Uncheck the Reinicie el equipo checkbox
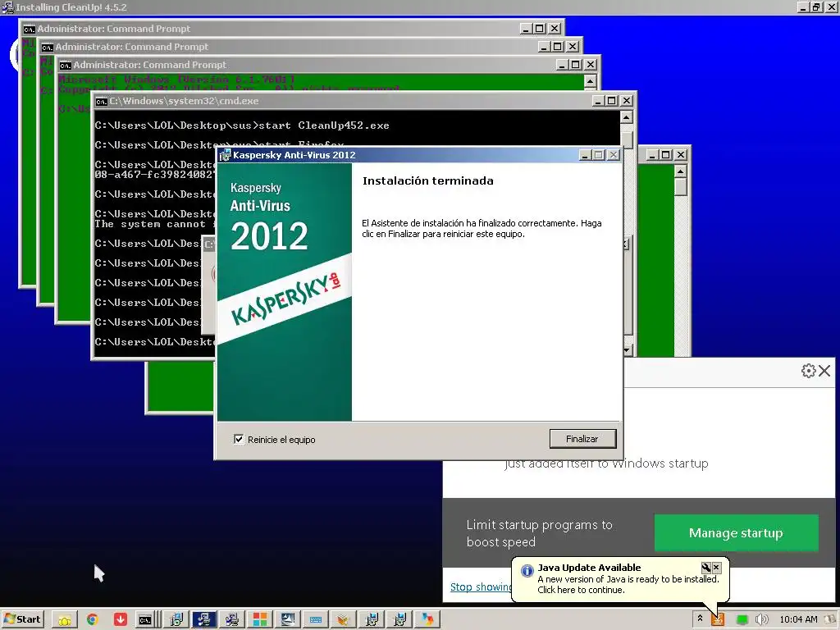The image size is (840, 630). coord(239,440)
